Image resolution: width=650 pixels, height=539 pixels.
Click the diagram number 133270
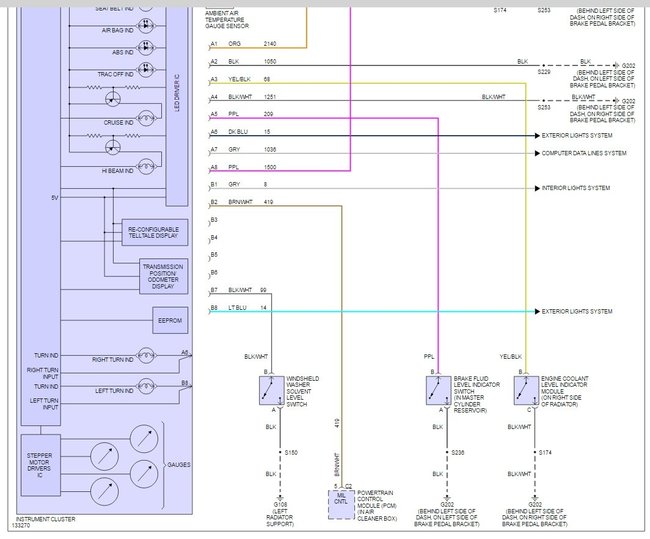(21, 525)
